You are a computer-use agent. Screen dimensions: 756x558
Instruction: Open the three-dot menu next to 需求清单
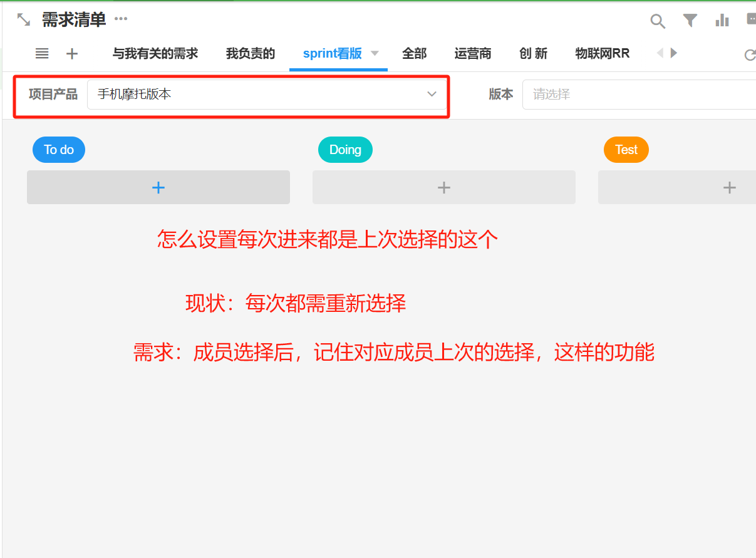(x=121, y=19)
